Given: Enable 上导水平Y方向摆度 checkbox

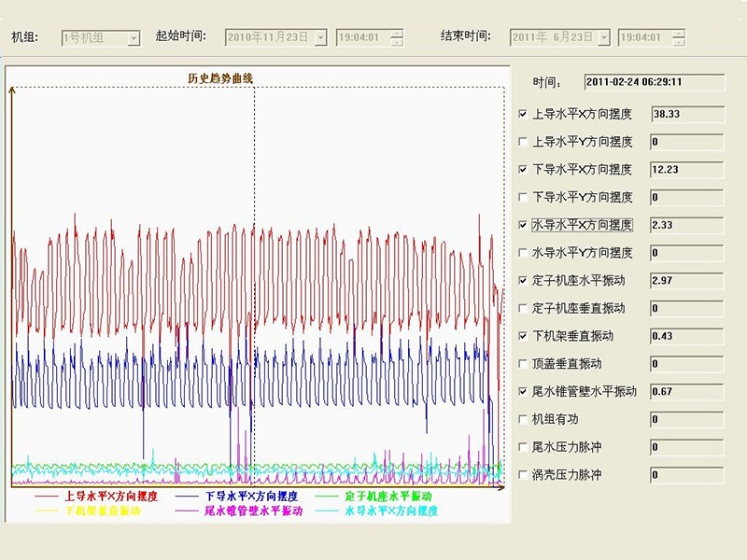Looking at the screenshot, I should 523,143.
